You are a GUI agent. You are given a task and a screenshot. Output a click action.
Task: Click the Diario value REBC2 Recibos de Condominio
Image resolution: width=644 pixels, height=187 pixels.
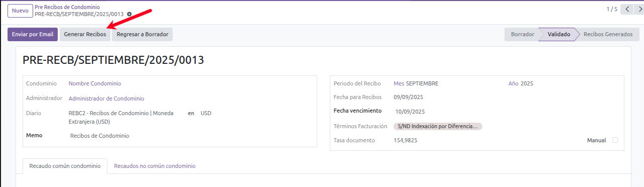point(121,117)
